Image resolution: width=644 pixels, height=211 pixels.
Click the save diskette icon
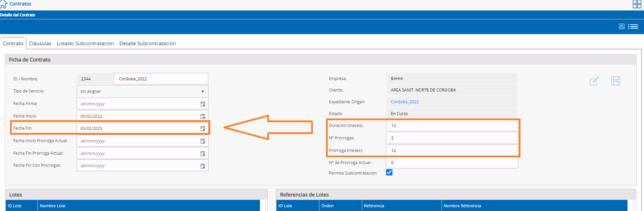tap(616, 81)
